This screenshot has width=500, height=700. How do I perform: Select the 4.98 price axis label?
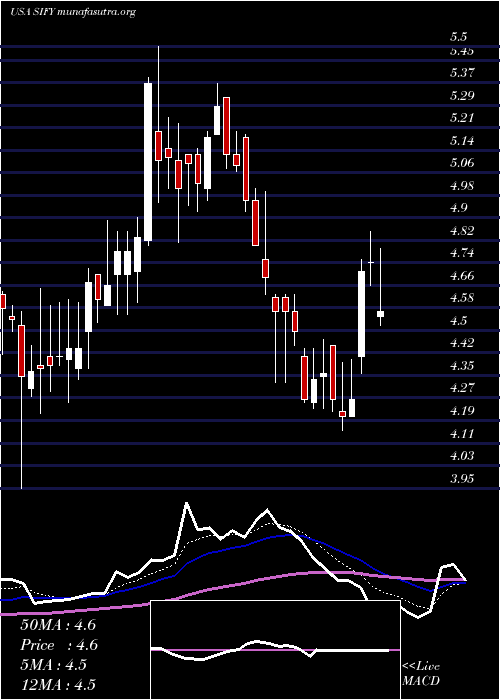[462, 185]
